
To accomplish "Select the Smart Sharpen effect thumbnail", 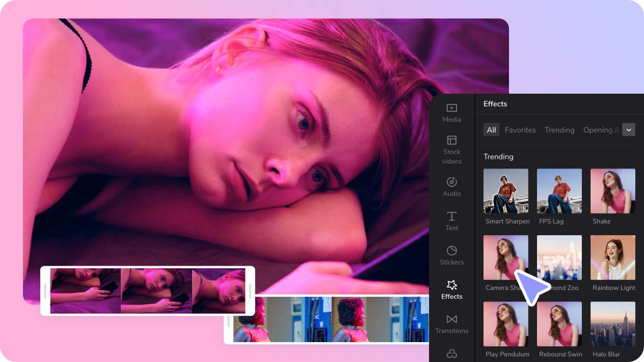I will click(x=506, y=191).
